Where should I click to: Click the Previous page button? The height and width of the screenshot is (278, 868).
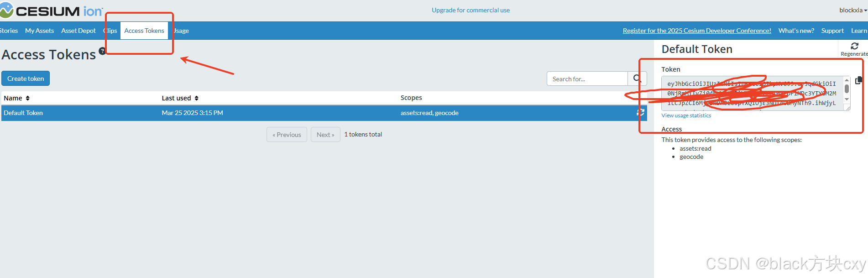click(x=287, y=135)
